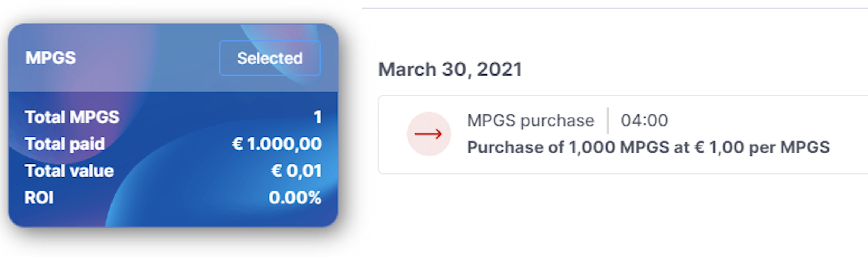This screenshot has width=868, height=257.
Task: Click the 0.00% ROI percentage
Action: point(295,198)
